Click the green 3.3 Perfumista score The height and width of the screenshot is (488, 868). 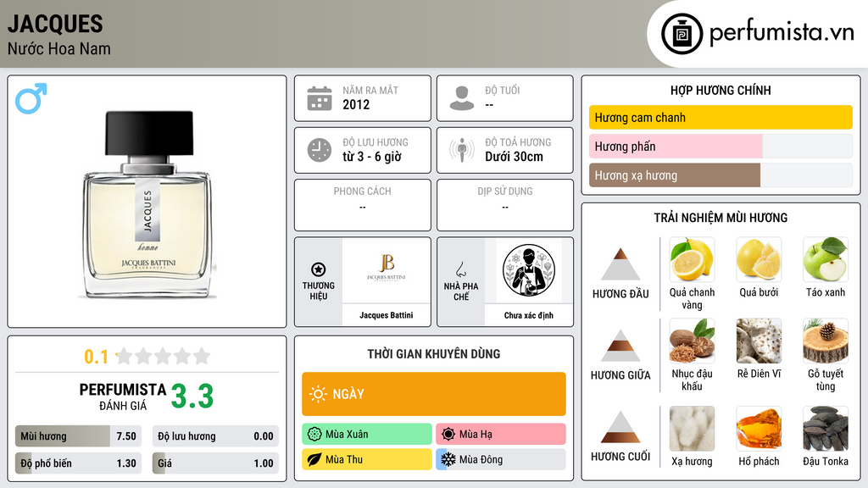coord(192,396)
